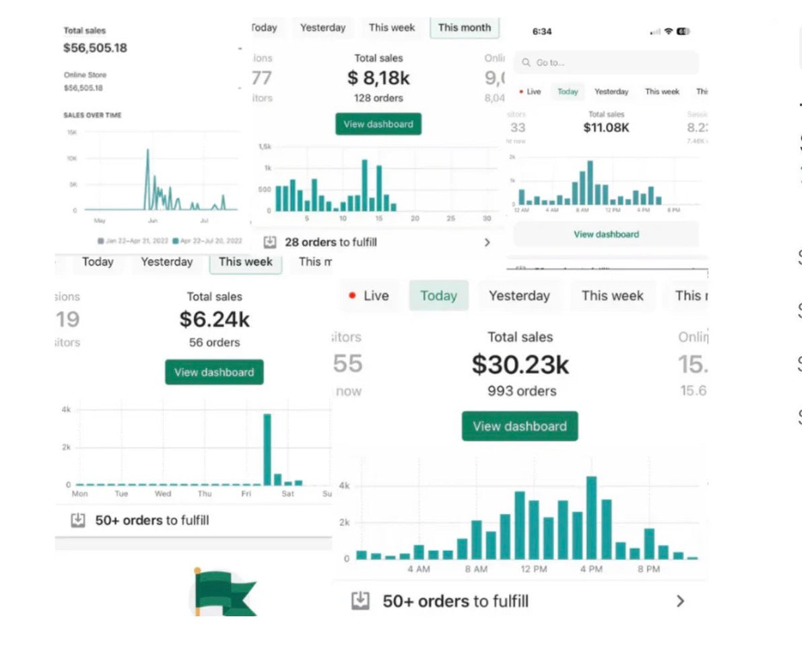The width and height of the screenshot is (812, 656).
Task: Click into the Go to... search field
Action: tap(606, 63)
